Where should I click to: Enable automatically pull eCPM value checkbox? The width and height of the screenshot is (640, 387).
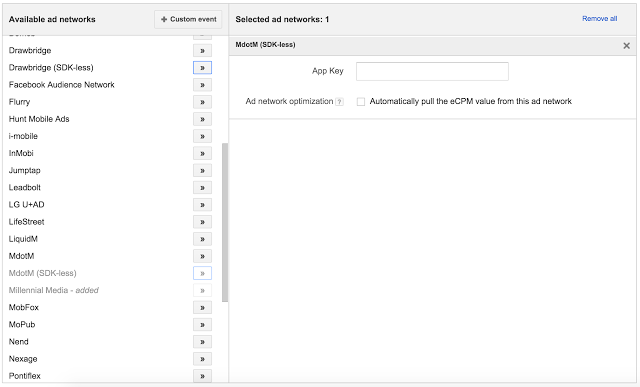click(x=361, y=102)
